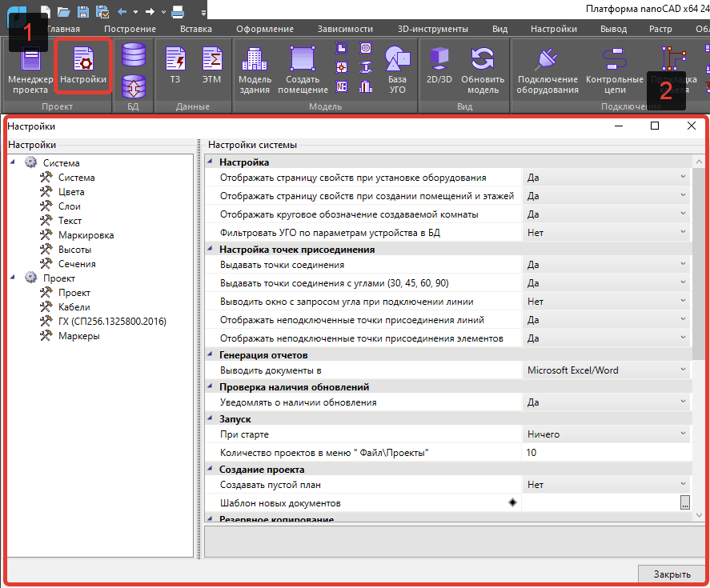Click Модель здания icon

tap(255, 69)
